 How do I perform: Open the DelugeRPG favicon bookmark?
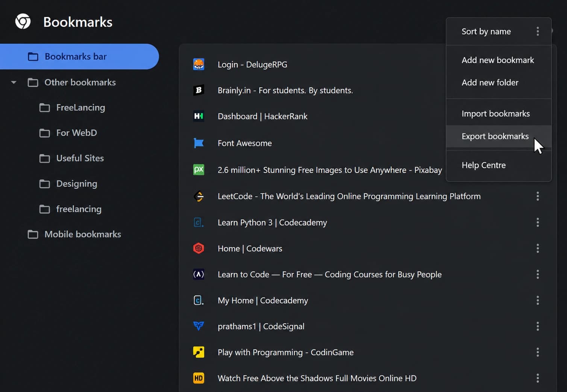(x=199, y=64)
